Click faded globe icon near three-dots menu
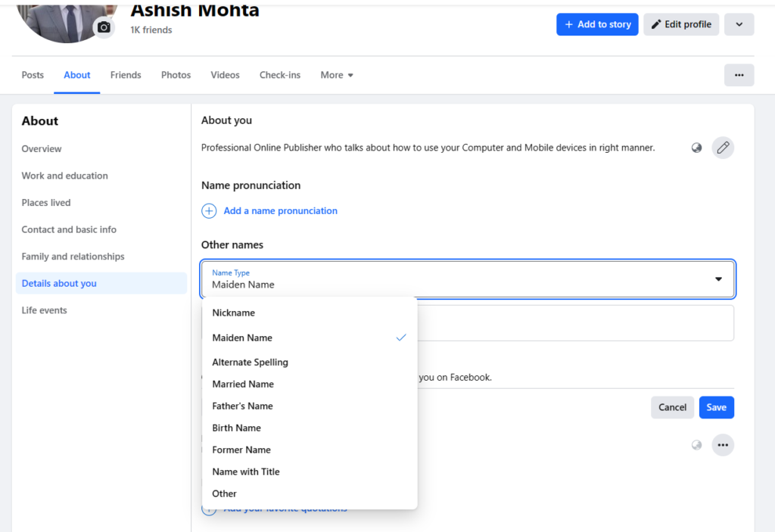 pyautogui.click(x=696, y=445)
